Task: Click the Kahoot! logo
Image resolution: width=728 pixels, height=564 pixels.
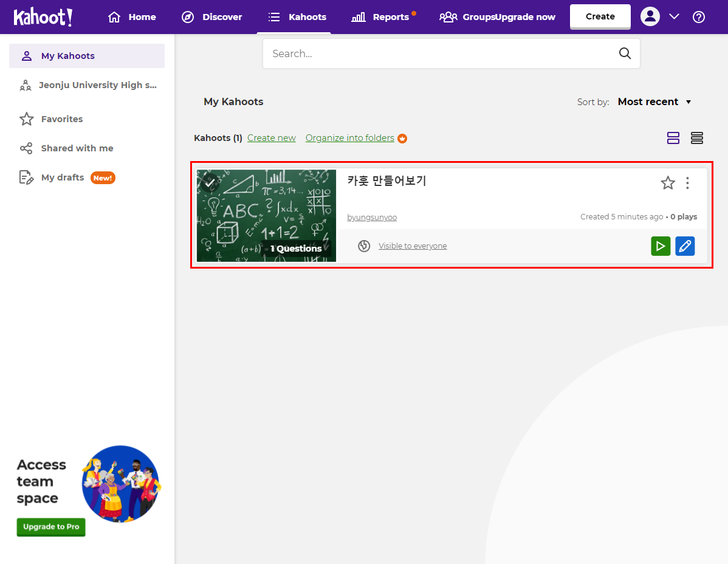Action: click(x=43, y=17)
